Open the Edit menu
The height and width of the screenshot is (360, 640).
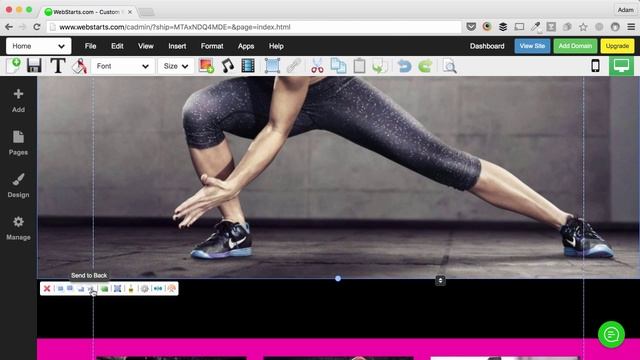(117, 46)
